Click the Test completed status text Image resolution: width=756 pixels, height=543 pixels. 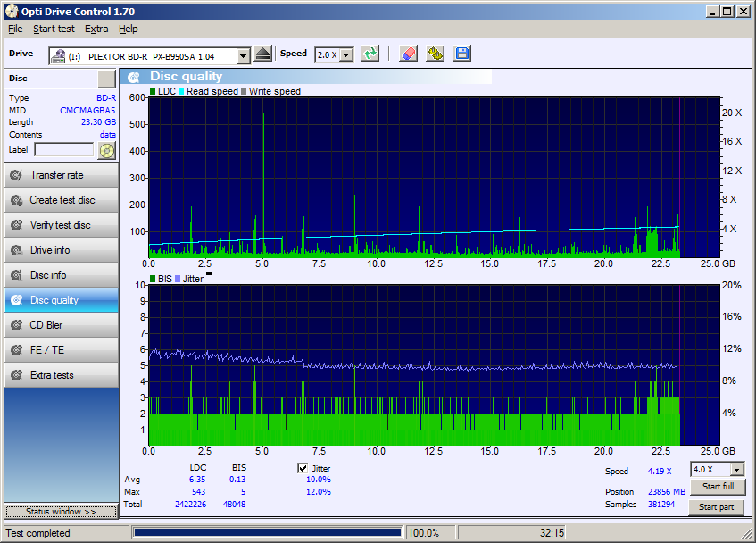(x=37, y=533)
